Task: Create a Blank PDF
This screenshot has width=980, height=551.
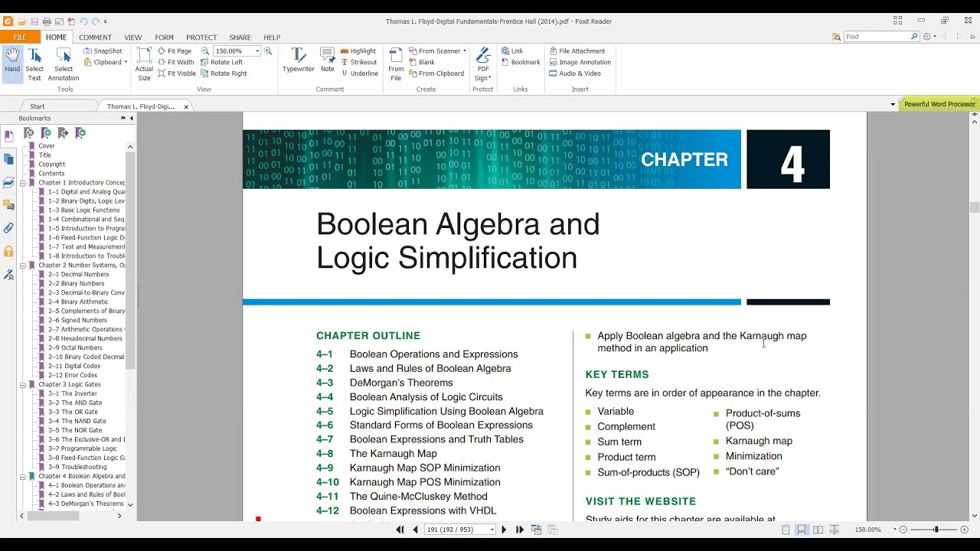Action: pyautogui.click(x=422, y=62)
